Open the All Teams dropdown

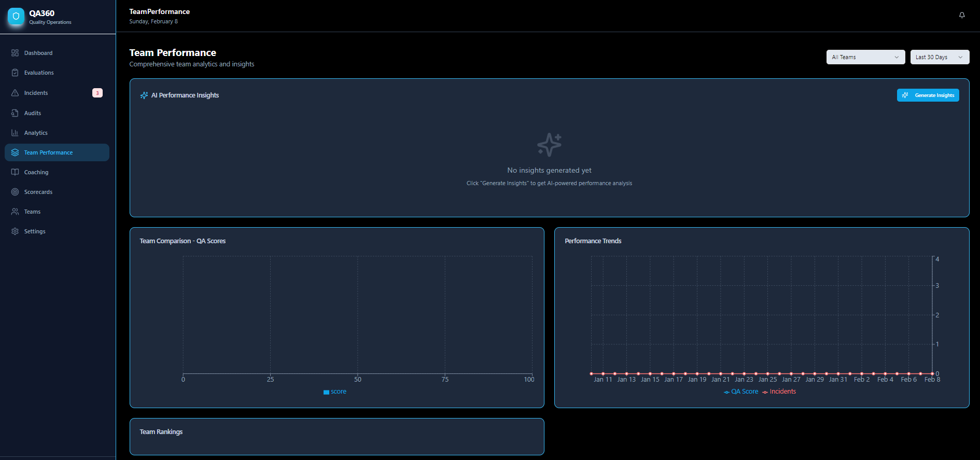click(x=865, y=57)
